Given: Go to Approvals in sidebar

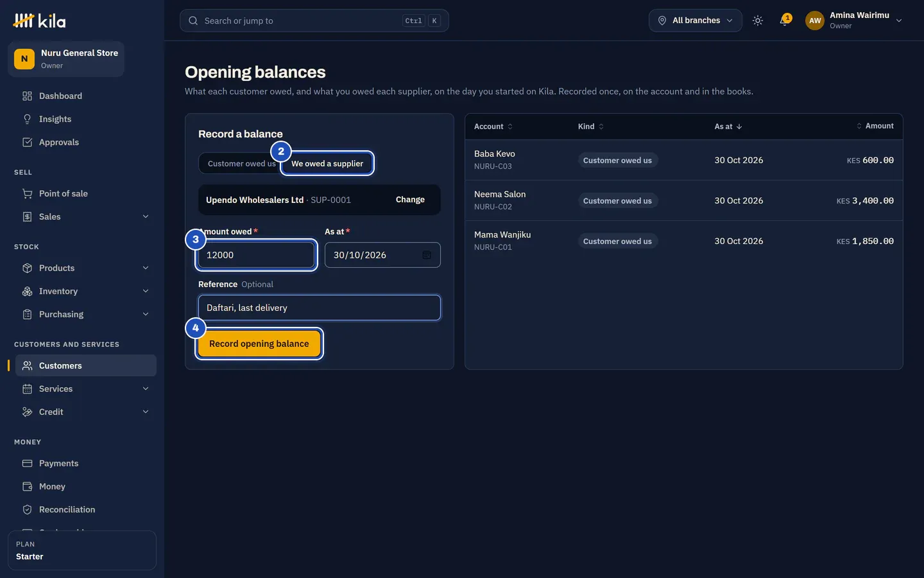Looking at the screenshot, I should (86, 142).
